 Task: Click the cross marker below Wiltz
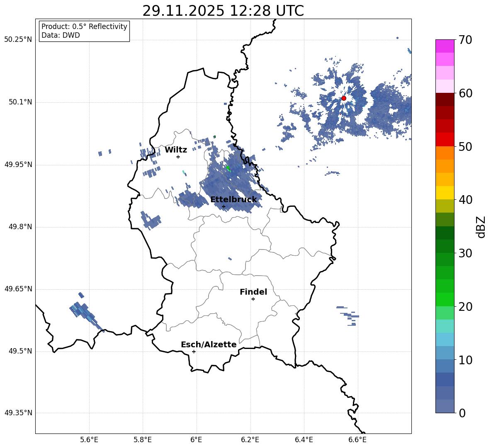click(178, 157)
